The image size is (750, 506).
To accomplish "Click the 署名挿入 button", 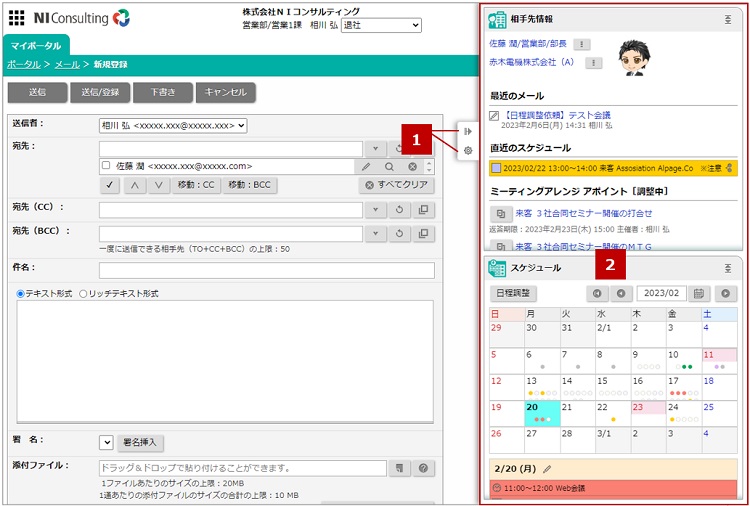I will (x=140, y=443).
